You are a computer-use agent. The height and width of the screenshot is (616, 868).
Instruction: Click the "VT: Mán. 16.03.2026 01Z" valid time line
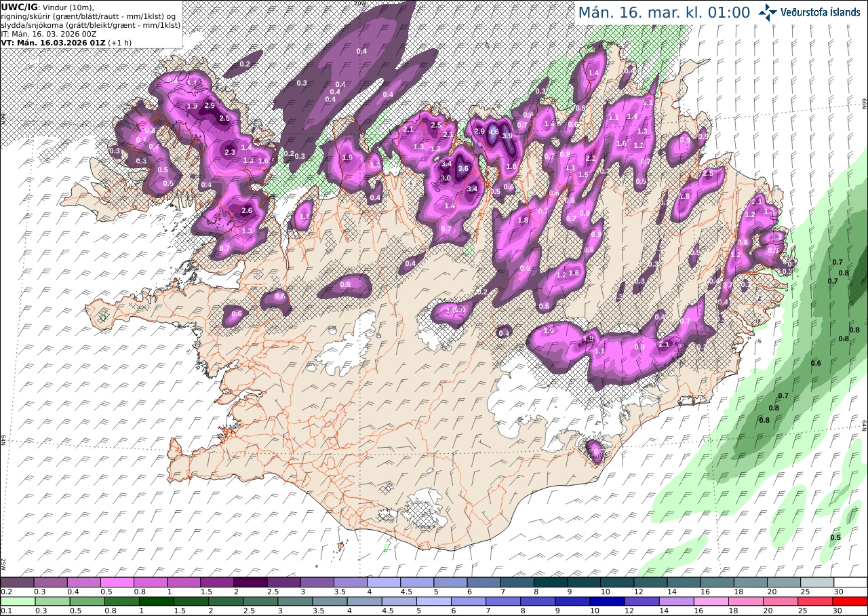[66, 42]
